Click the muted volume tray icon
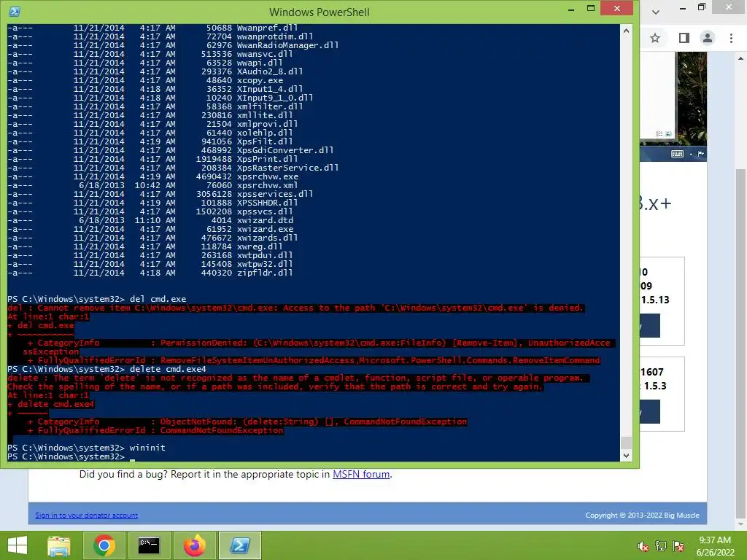This screenshot has height=560, width=747. coord(643,546)
